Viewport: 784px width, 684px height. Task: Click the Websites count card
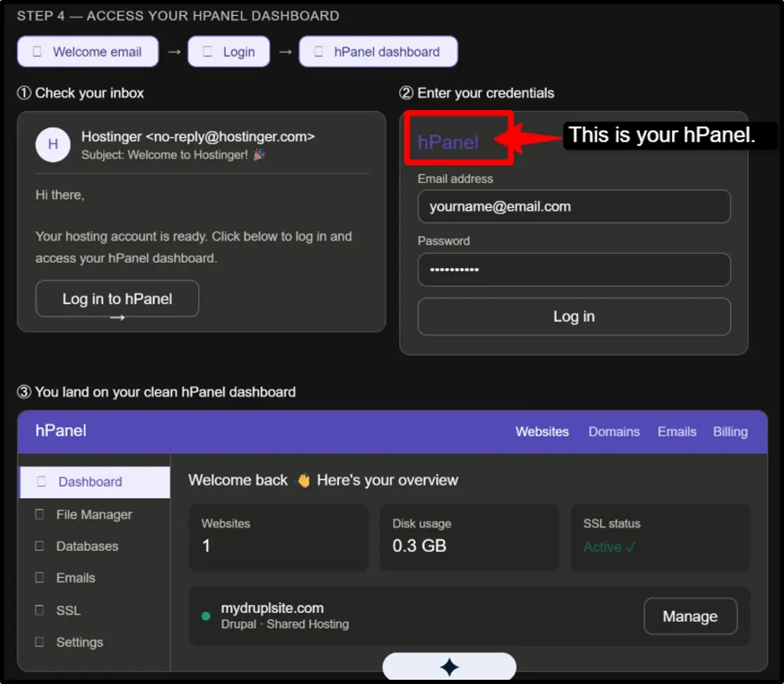pos(278,537)
